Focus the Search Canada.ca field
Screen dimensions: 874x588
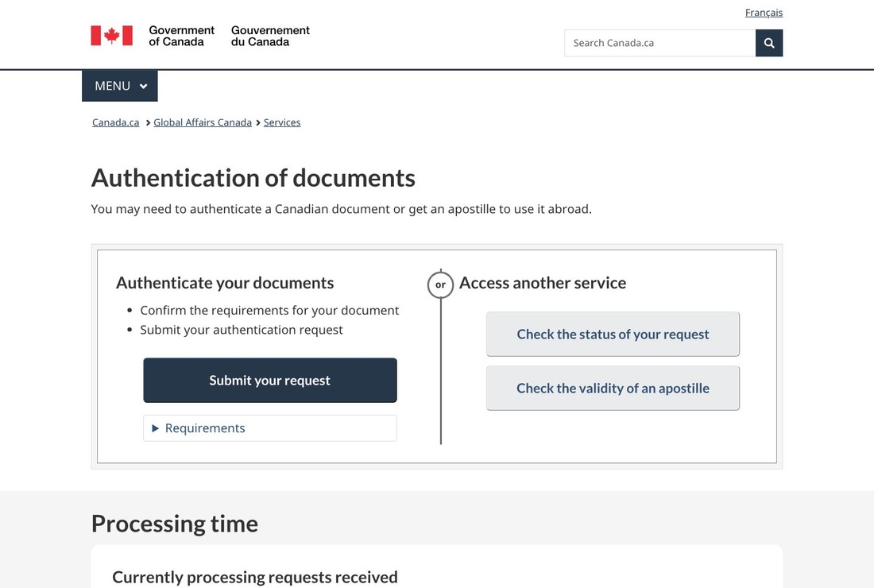[660, 43]
